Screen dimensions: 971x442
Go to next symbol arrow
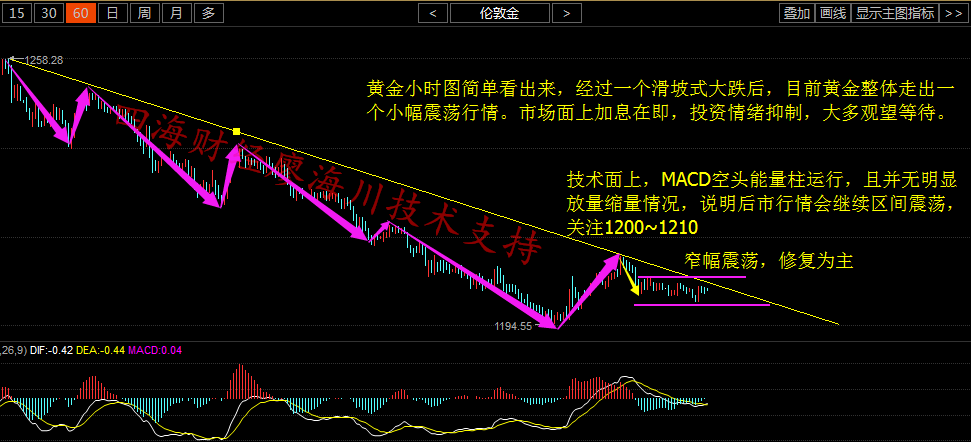point(567,12)
